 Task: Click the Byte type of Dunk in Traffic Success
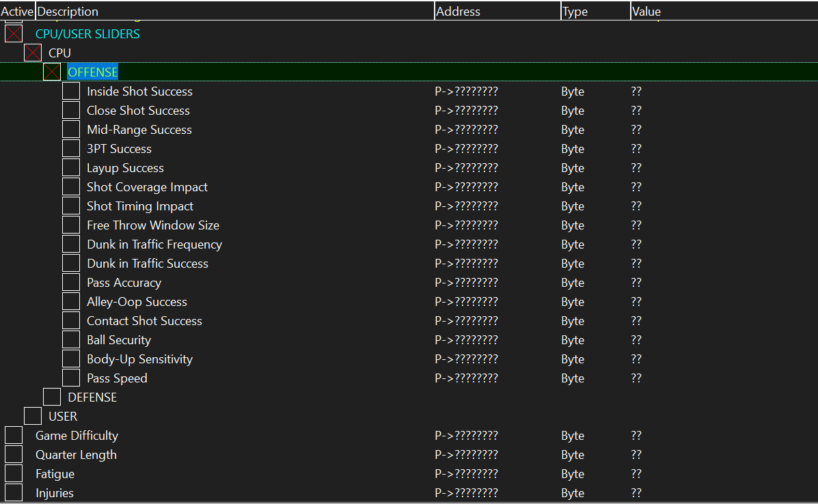(x=573, y=264)
